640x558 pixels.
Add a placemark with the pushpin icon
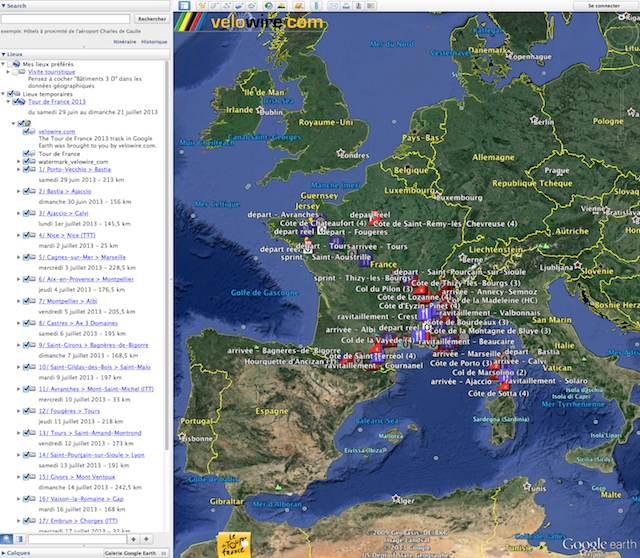point(202,6)
